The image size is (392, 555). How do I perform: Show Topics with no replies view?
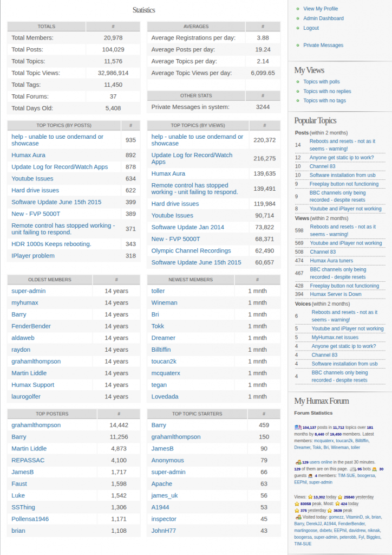tap(327, 92)
